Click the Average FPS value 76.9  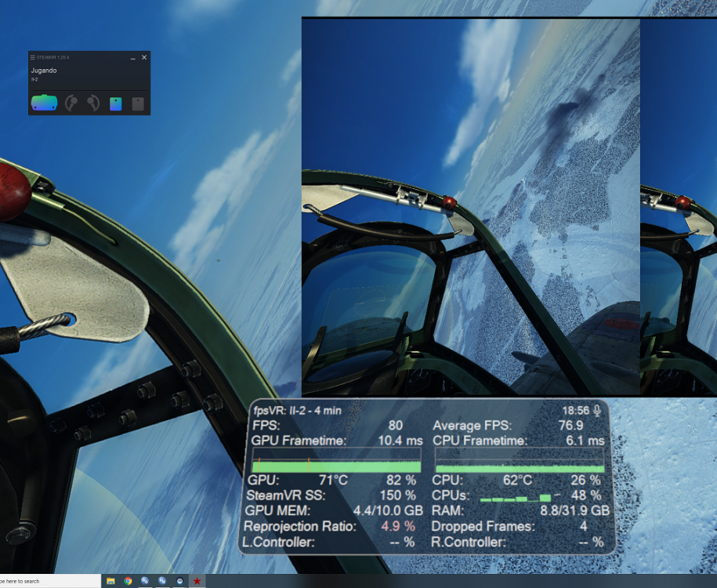click(570, 426)
